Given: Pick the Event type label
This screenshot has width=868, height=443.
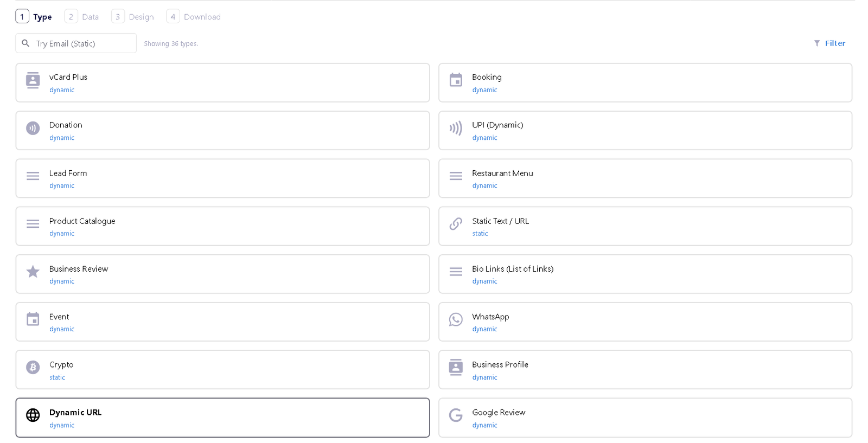Looking at the screenshot, I should click(59, 316).
